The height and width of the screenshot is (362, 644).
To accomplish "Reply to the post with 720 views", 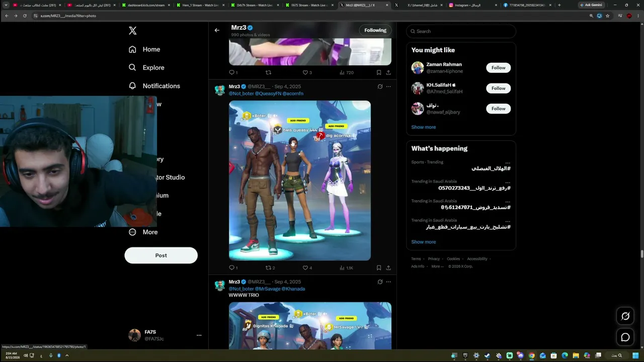I will (233, 72).
